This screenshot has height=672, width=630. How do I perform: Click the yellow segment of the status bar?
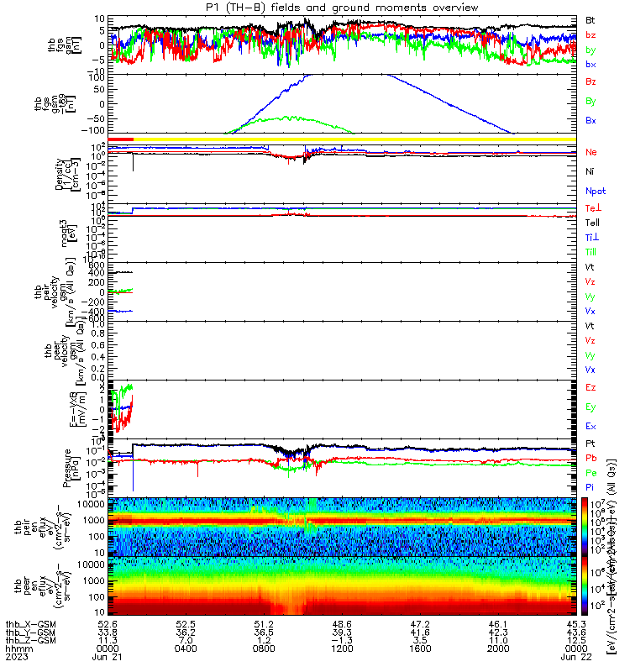pos(354,139)
